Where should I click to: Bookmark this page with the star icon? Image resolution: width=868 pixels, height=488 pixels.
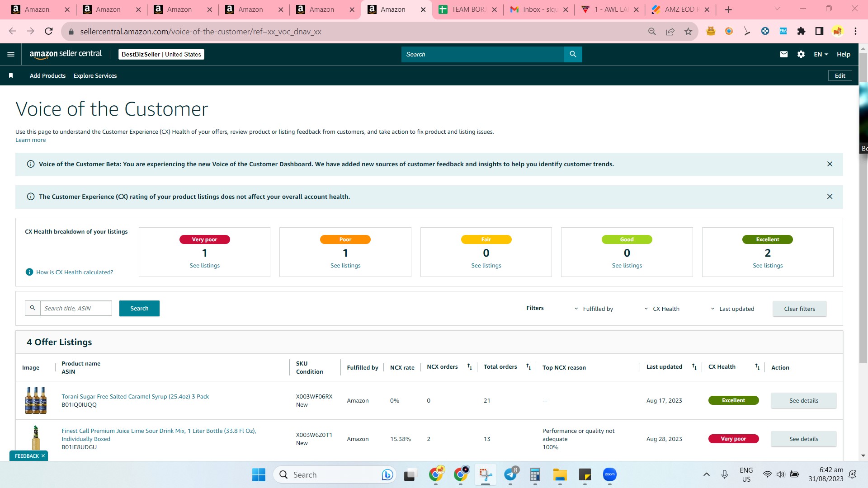pyautogui.click(x=688, y=32)
